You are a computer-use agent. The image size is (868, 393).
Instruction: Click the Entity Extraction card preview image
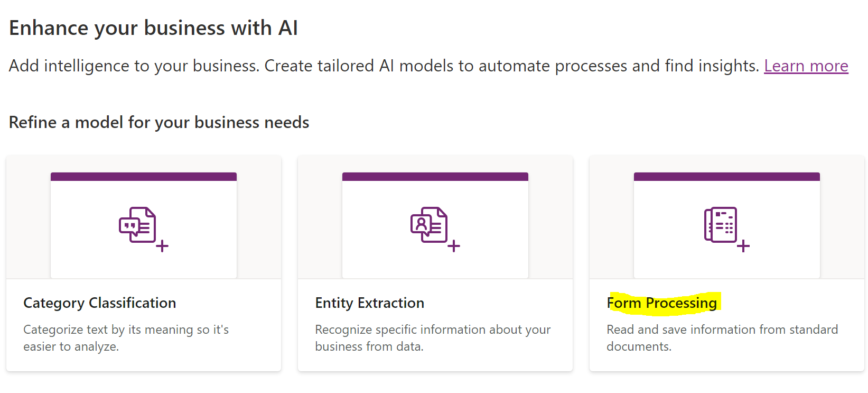click(x=435, y=225)
